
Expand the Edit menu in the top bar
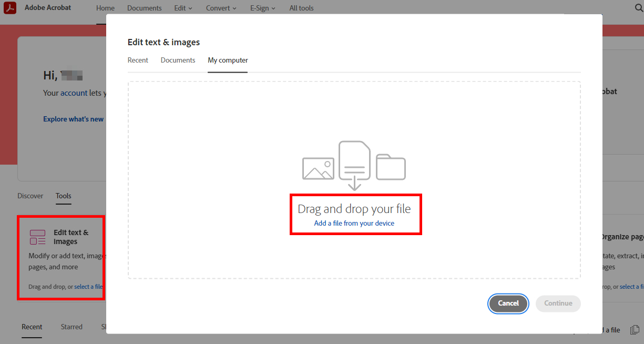(183, 8)
